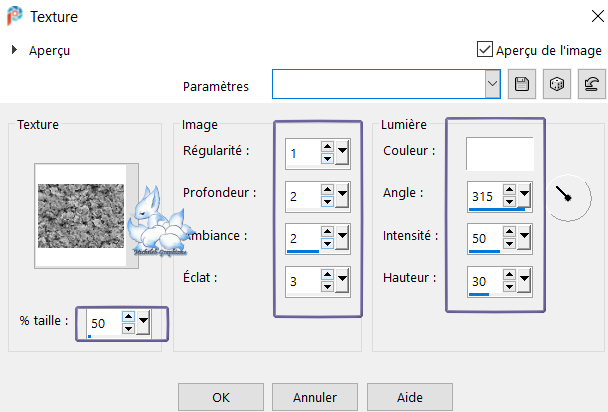The height and width of the screenshot is (412, 608).
Task: Open the Angle slider dropdown
Action: point(524,195)
